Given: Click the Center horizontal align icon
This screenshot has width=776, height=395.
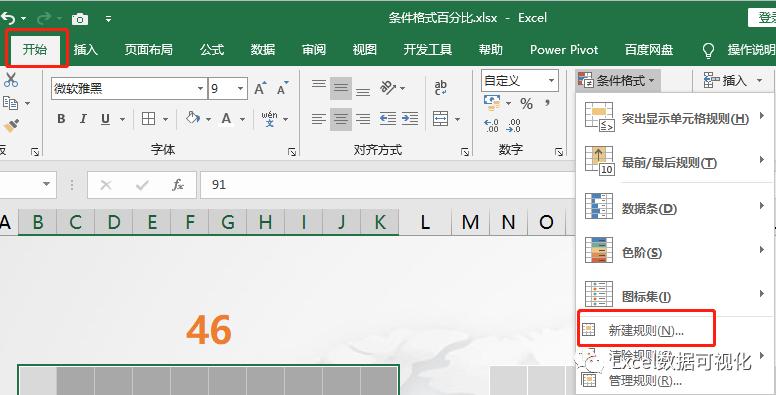Looking at the screenshot, I should tap(340, 119).
